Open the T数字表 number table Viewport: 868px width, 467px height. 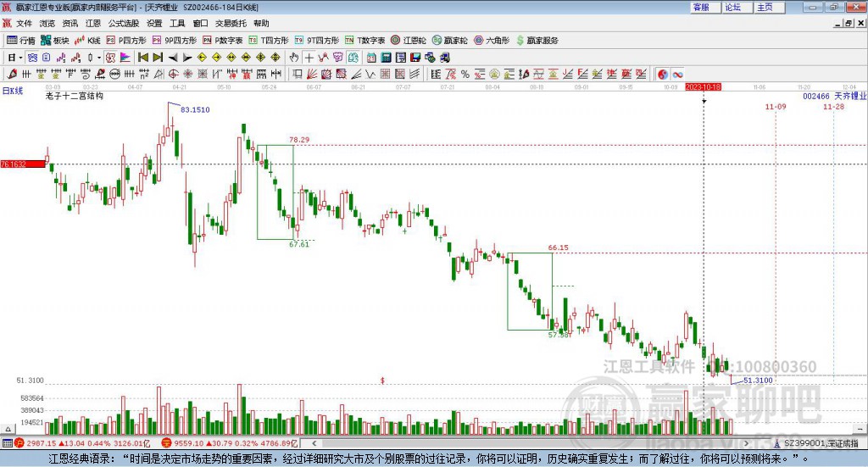click(364, 41)
